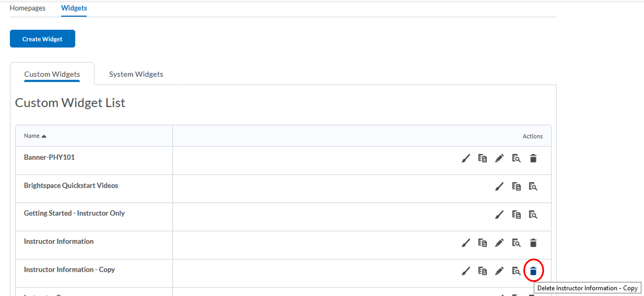Preview the Instructor Information widget
644x296 pixels.
(x=516, y=243)
